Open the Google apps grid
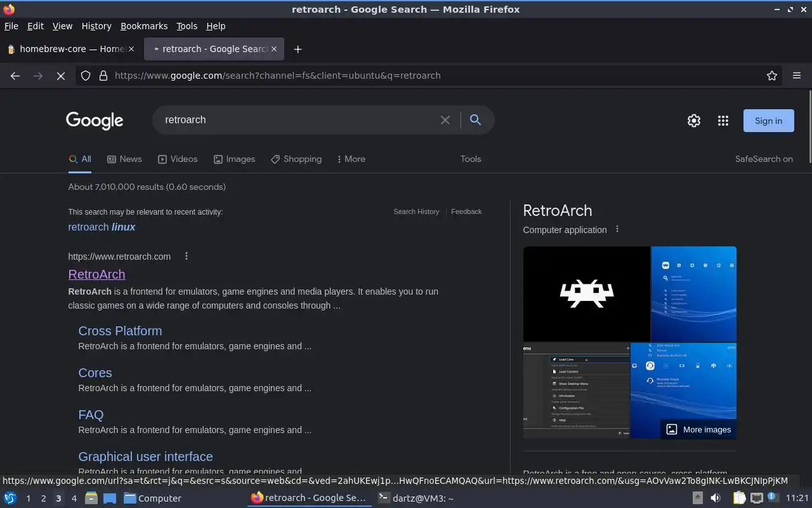This screenshot has height=508, width=812. 723,121
